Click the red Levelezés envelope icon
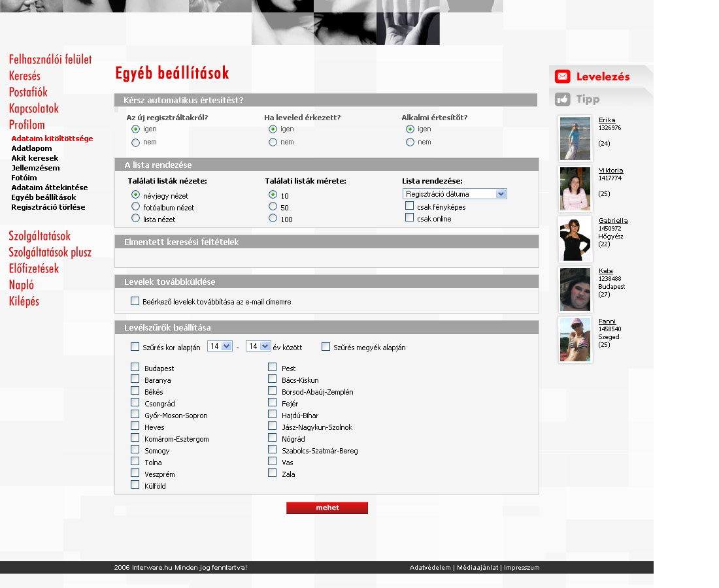The height and width of the screenshot is (588, 719). (x=562, y=76)
